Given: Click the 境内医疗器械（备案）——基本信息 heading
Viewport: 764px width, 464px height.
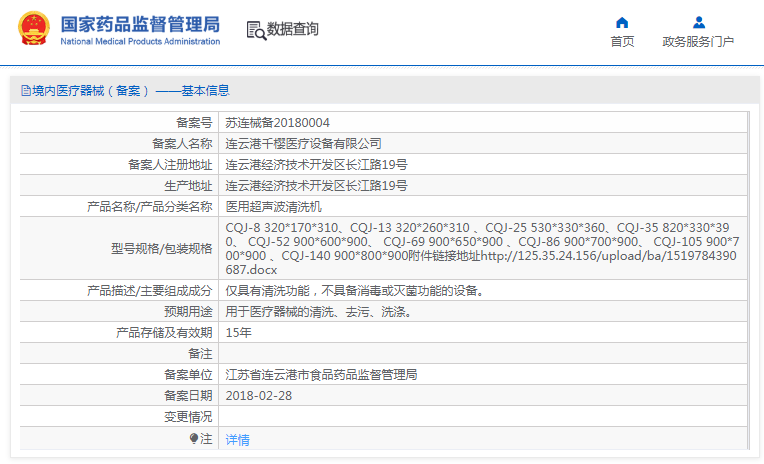Looking at the screenshot, I should 131,91.
